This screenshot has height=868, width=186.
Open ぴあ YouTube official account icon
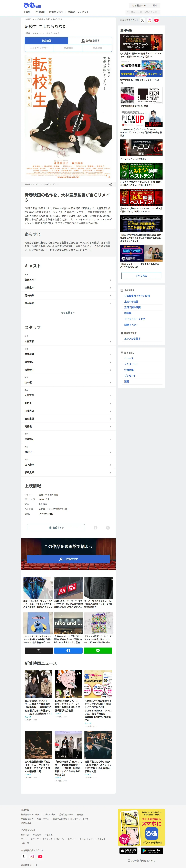(x=156, y=20)
